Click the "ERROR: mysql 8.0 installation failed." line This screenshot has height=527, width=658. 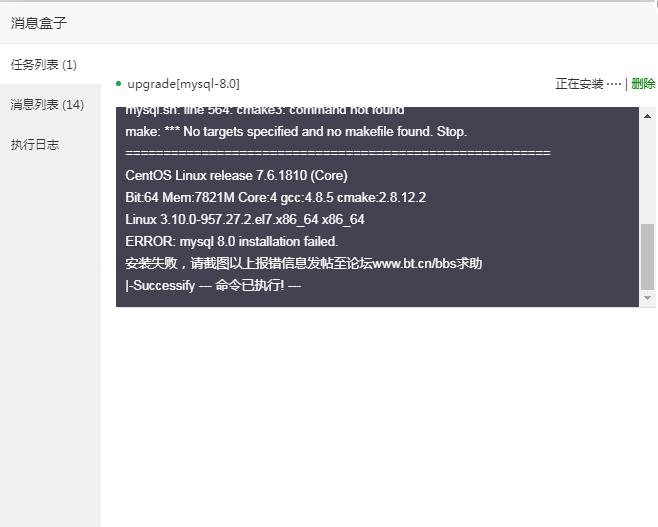coord(232,241)
